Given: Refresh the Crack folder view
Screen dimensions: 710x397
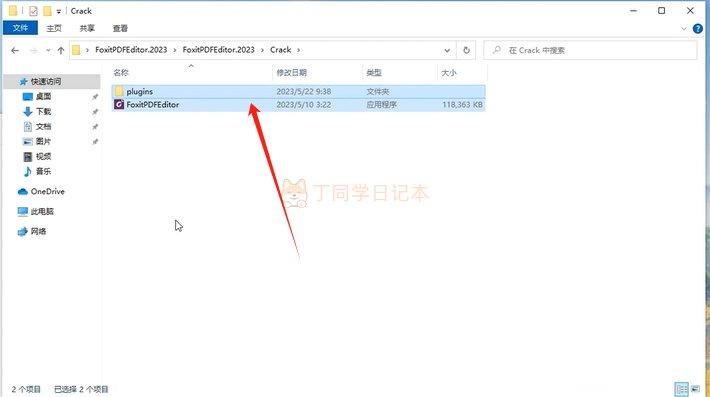Looking at the screenshot, I should pyautogui.click(x=466, y=50).
